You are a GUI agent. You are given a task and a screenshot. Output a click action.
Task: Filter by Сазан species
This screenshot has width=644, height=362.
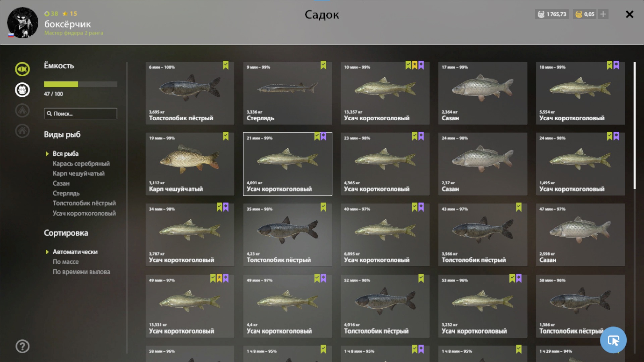(x=61, y=183)
